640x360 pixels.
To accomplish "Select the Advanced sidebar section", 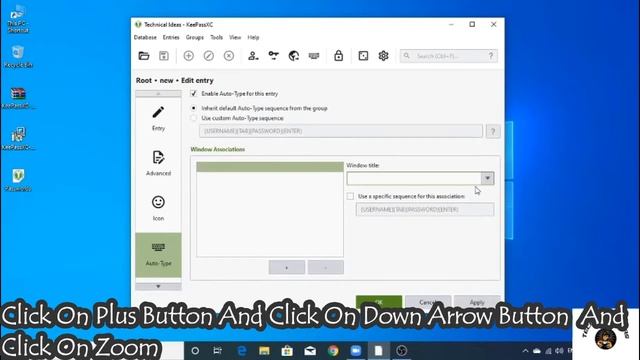I will coord(158,163).
